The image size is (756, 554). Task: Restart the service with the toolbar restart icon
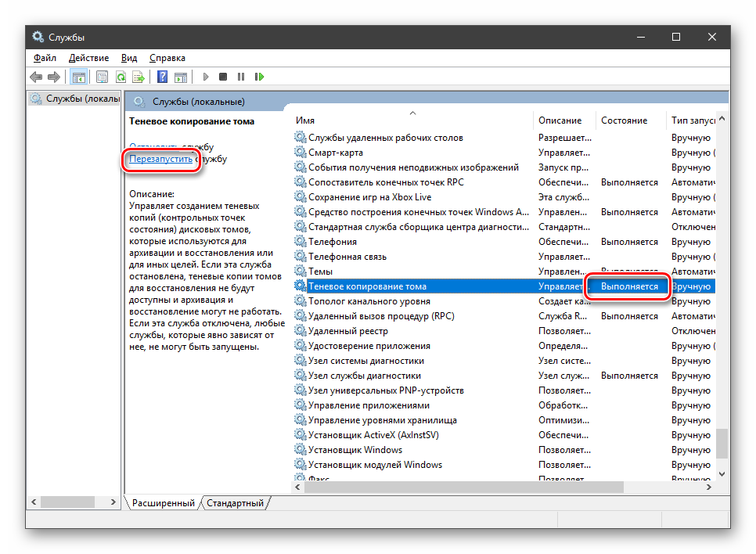point(259,77)
